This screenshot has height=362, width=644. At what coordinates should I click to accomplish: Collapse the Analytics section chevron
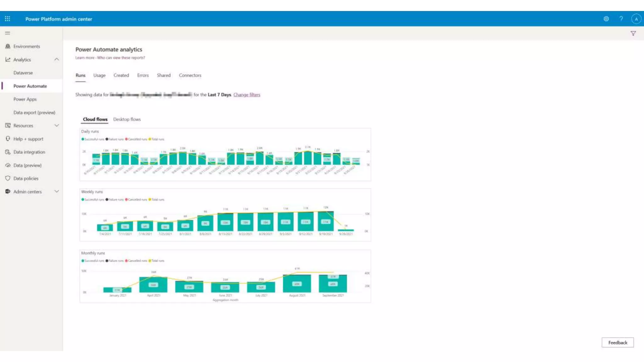(x=57, y=59)
